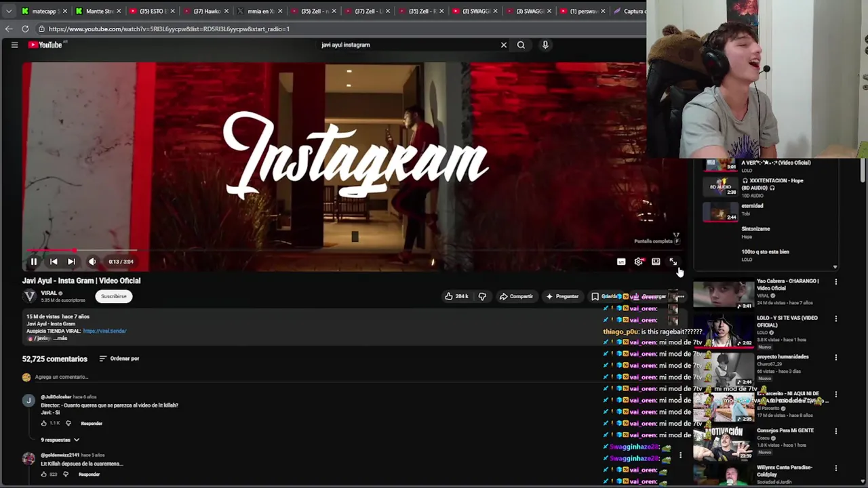The height and width of the screenshot is (488, 868).
Task: Skip to the previous video in playlist
Action: click(x=54, y=262)
